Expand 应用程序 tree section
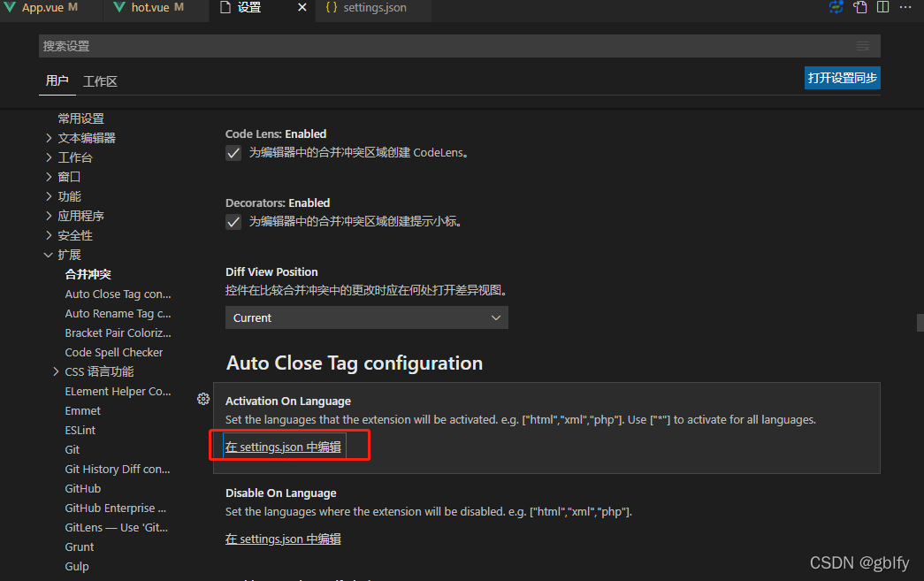This screenshot has width=924, height=581. point(49,216)
